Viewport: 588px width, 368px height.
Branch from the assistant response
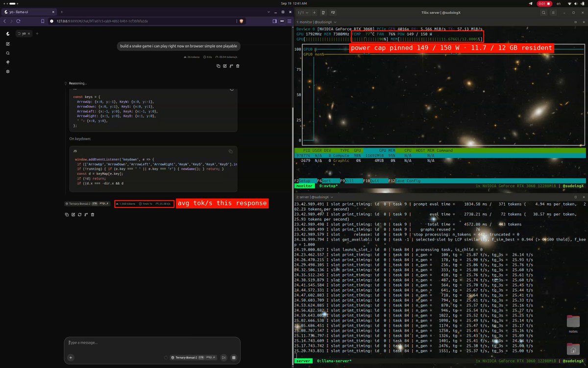point(86,214)
